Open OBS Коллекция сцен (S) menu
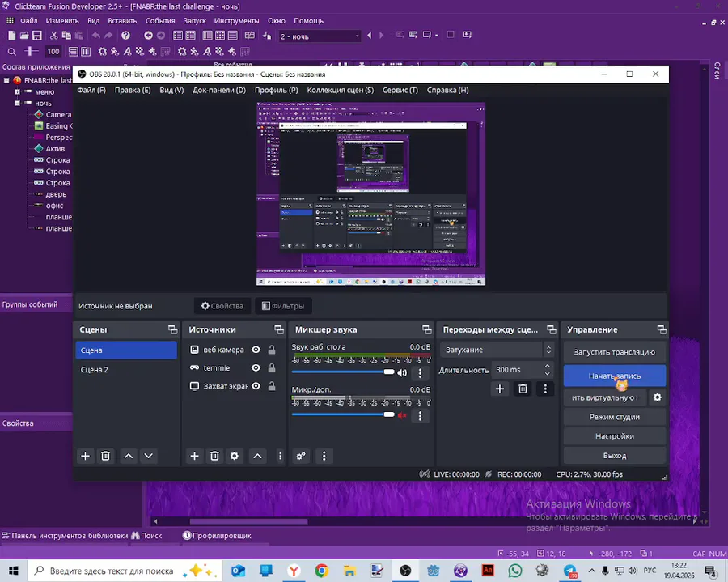Viewport: 728px width, 582px height. (x=341, y=90)
